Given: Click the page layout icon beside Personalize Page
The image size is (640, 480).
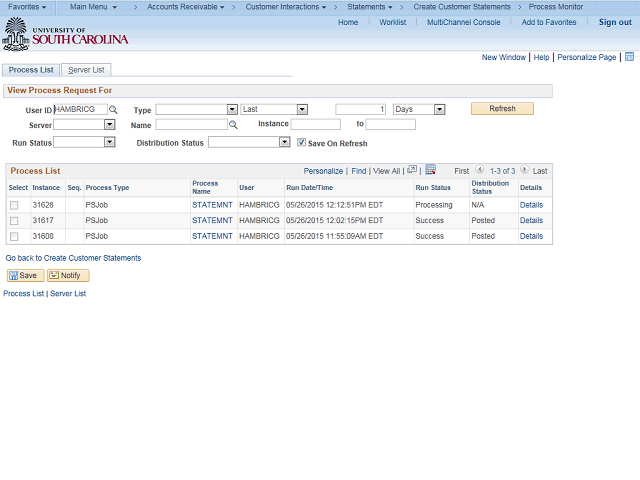Looking at the screenshot, I should [x=629, y=57].
